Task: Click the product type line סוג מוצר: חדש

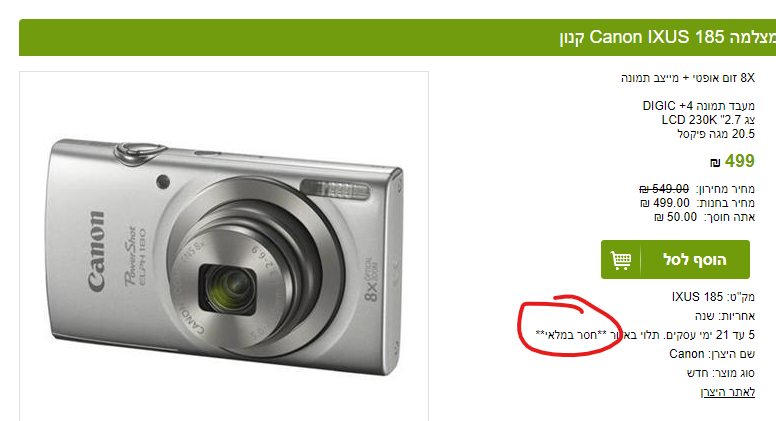Action: click(x=721, y=373)
